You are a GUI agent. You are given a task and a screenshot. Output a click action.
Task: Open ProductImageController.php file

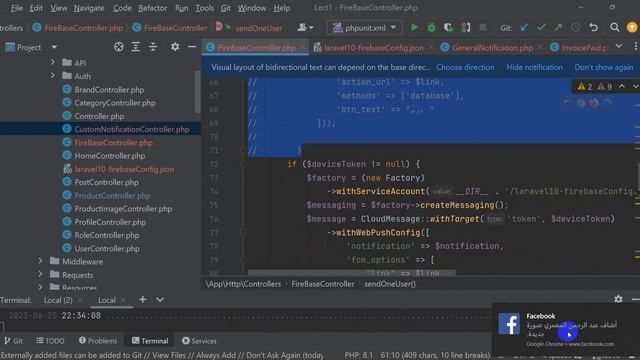pos(123,209)
